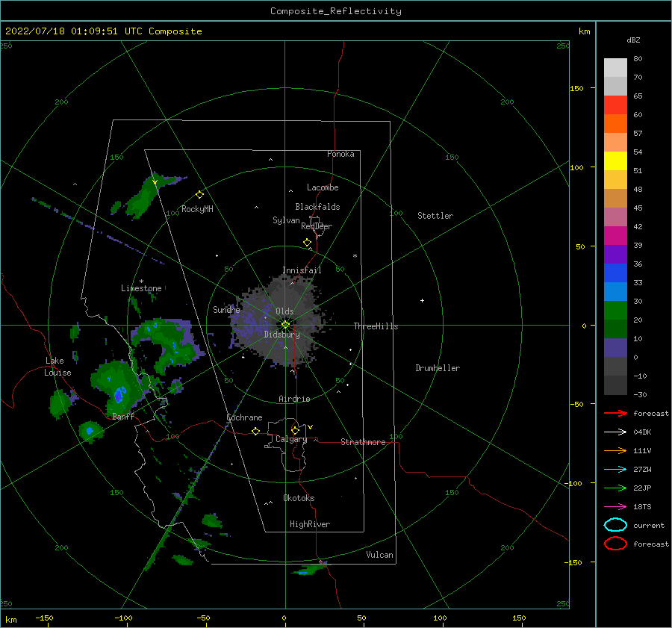This screenshot has width=672, height=628.
Task: Click the yellow diamond marker beside RockyMH
Action: point(199,195)
